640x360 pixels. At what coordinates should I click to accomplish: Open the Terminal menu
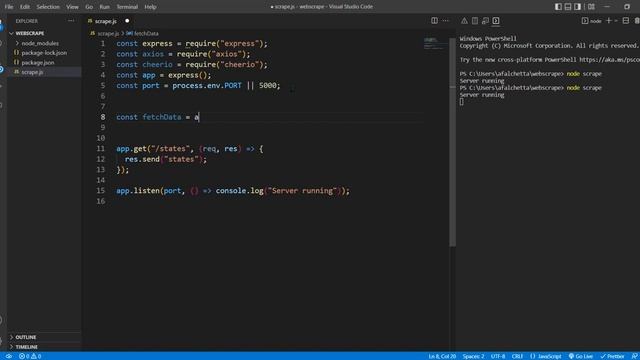tap(127, 7)
